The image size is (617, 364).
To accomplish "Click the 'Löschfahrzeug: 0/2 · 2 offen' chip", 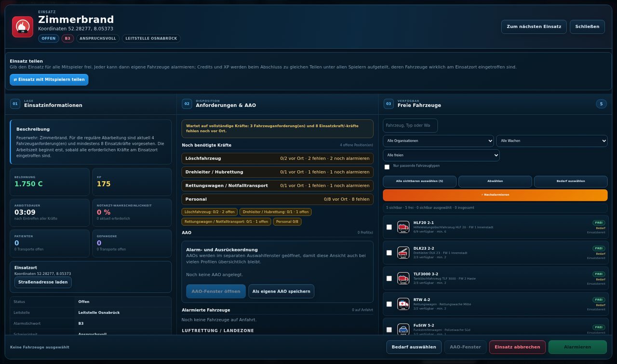I will (x=209, y=212).
